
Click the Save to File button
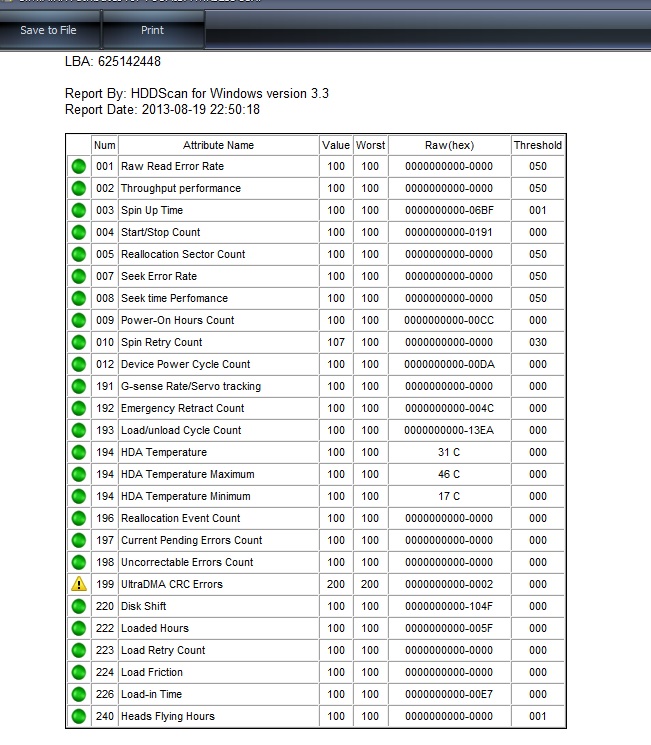click(49, 30)
